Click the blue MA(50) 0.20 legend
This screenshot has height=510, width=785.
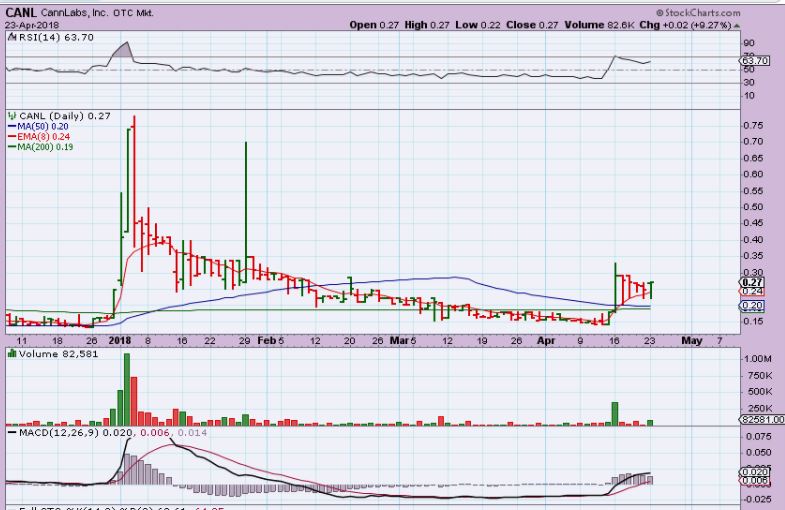(39, 127)
